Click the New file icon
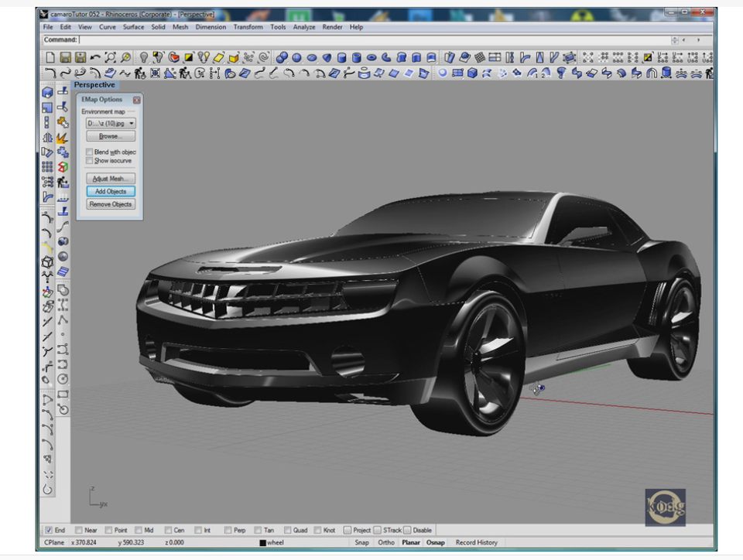 (50, 57)
